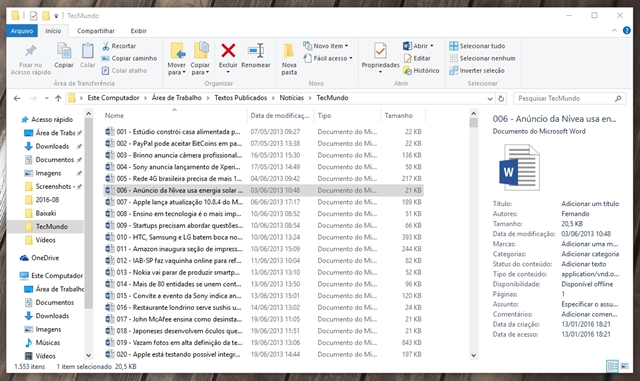Click Adicionar um título field
This screenshot has height=381, width=640.
click(590, 204)
